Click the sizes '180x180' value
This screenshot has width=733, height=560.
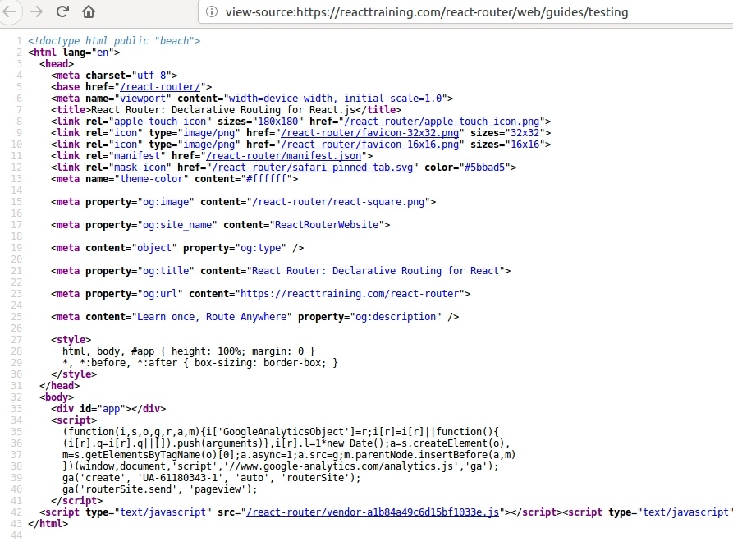click(277, 121)
